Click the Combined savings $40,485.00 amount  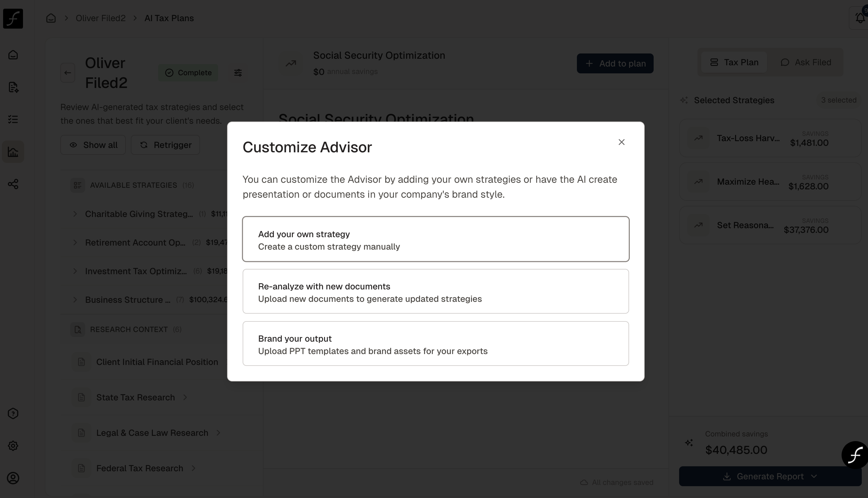coord(736,450)
